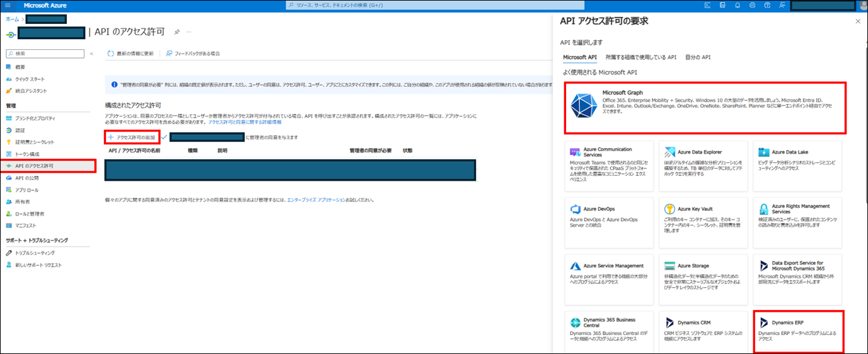Screen dimensions: 868x354
Task: Click the 管理者の同意が必要 column header
Action: [371, 151]
